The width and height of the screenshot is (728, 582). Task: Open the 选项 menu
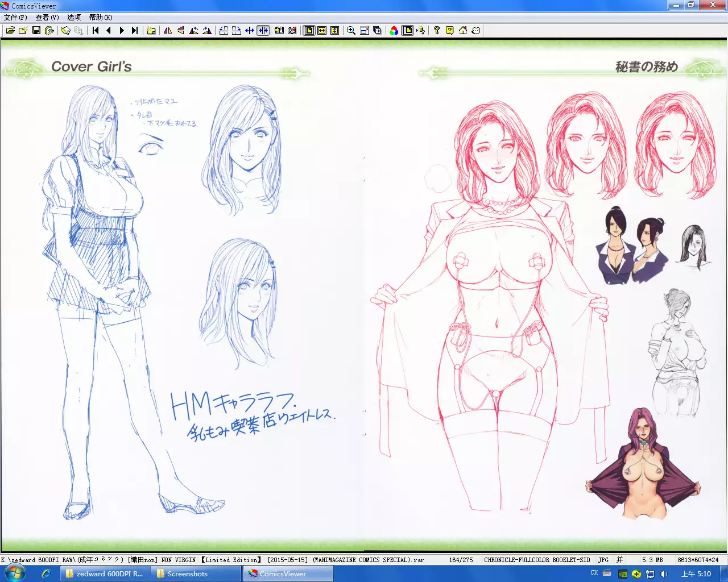click(x=74, y=18)
